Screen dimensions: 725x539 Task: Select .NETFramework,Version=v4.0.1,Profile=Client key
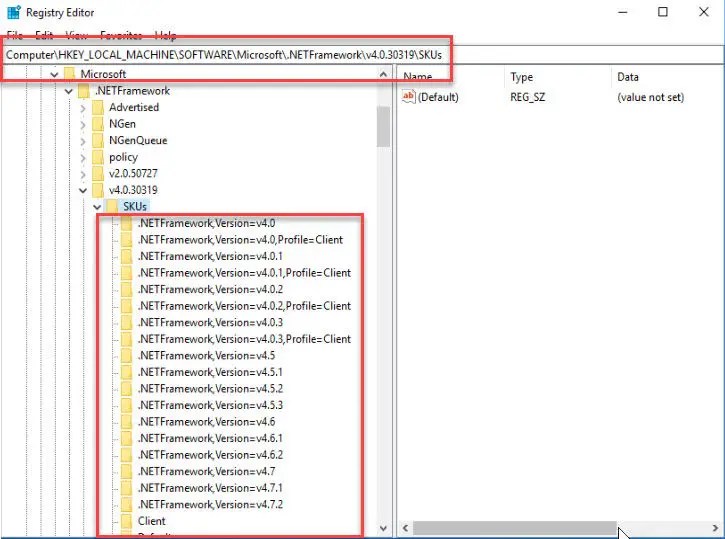(244, 273)
